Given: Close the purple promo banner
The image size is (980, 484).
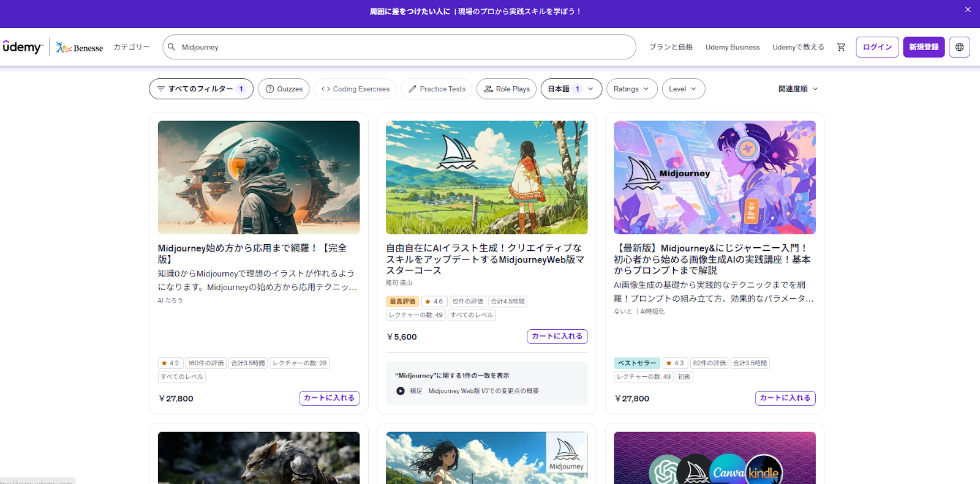Looking at the screenshot, I should click(968, 10).
